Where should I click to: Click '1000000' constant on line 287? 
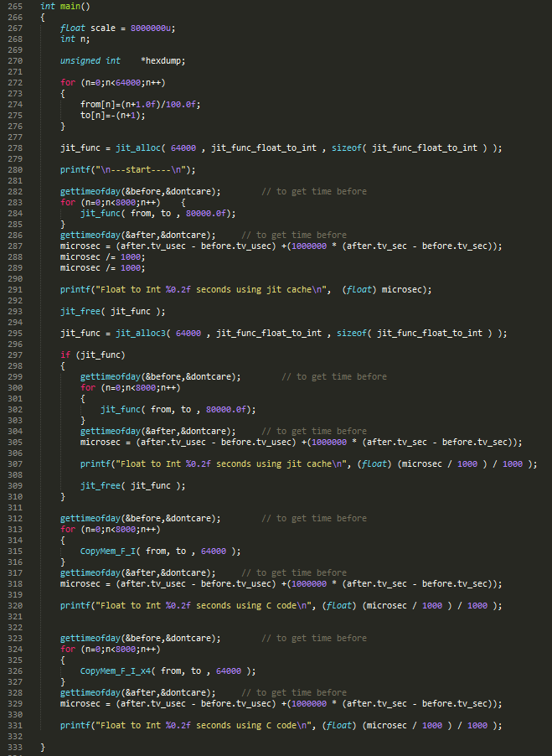pos(309,246)
